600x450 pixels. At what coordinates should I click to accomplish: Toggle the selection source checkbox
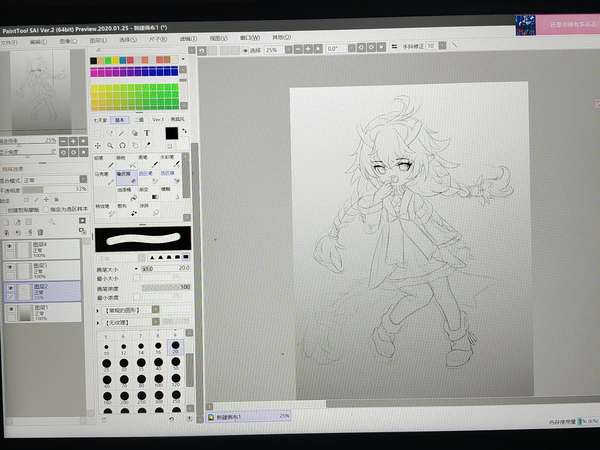point(46,209)
